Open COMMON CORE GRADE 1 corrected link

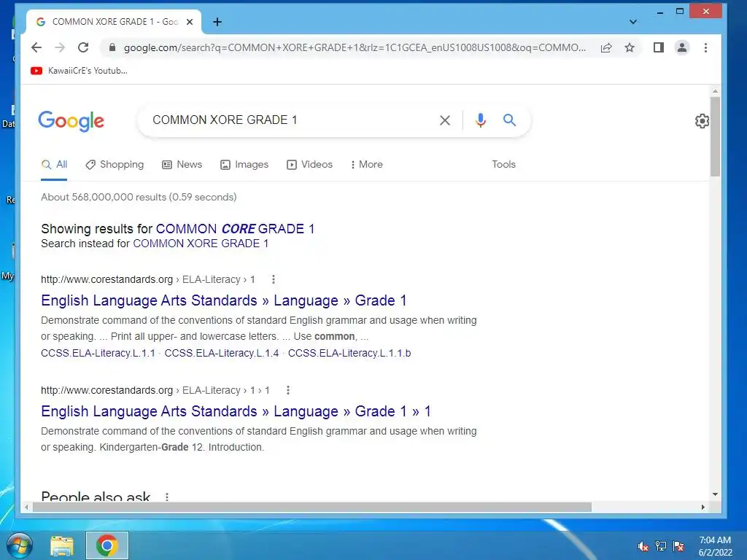236,228
